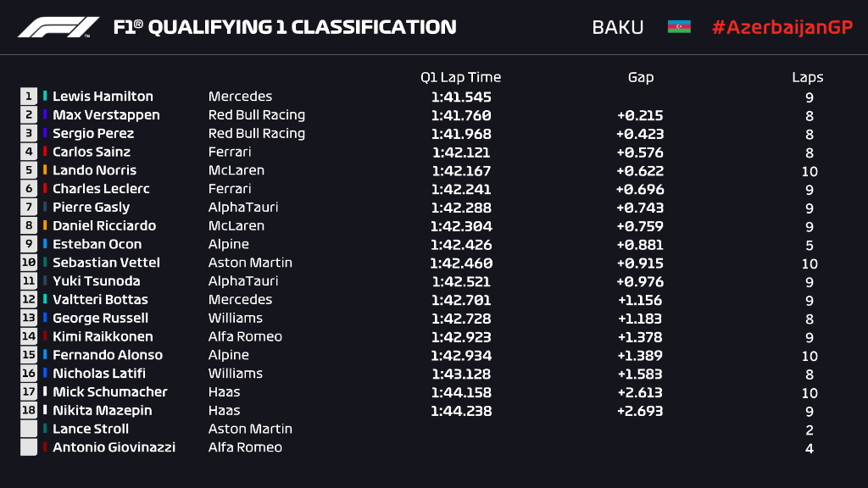Select the Laps column header
868x488 pixels.
pos(808,77)
